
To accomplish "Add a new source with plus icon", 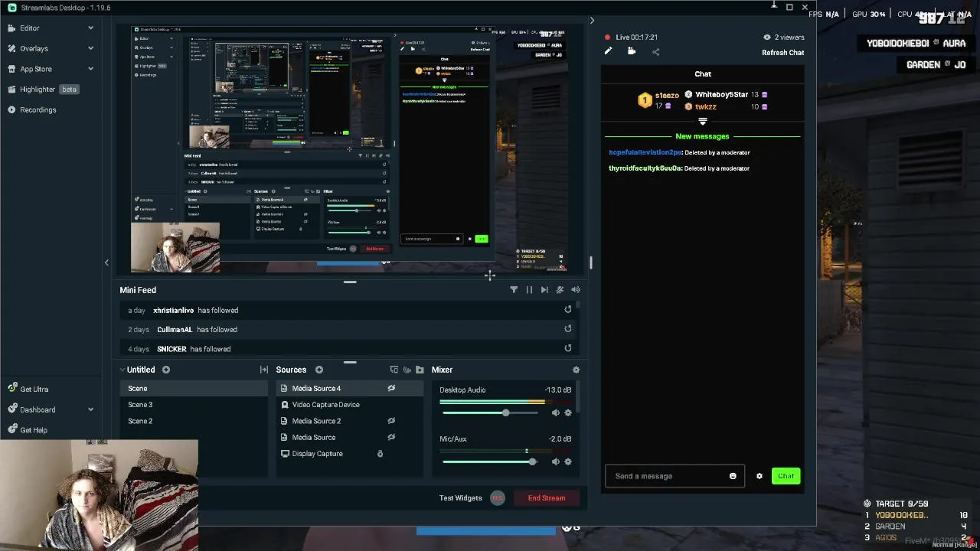I will tap(319, 370).
